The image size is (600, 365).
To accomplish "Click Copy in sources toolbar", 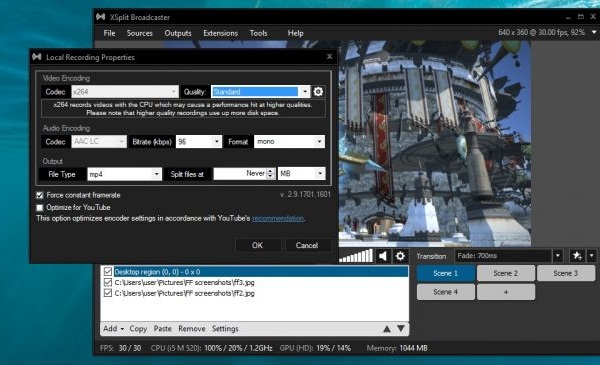I will click(138, 329).
